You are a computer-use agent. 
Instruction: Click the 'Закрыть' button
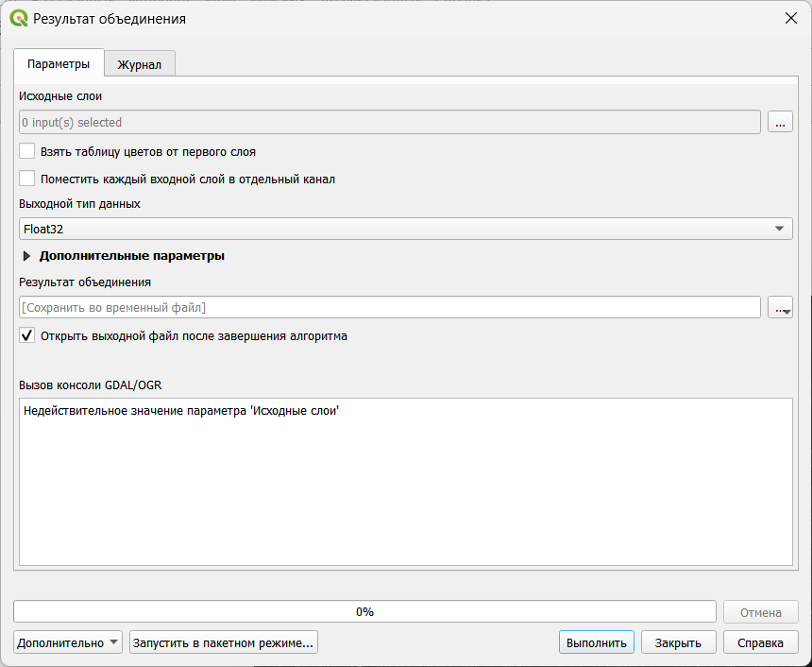[678, 642]
